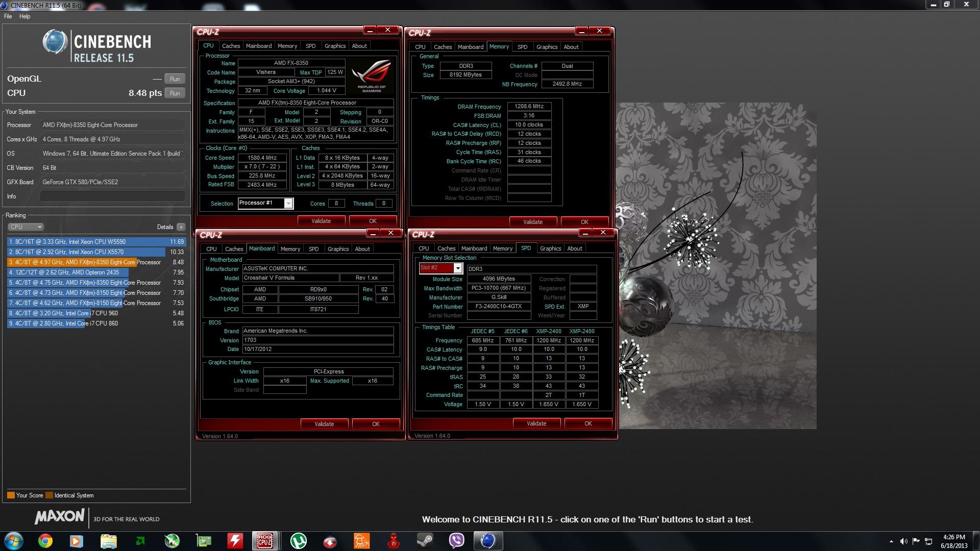Select the Intel Core i7 CPU 960 ranking row
This screenshot has width=980, height=551.
[x=96, y=313]
